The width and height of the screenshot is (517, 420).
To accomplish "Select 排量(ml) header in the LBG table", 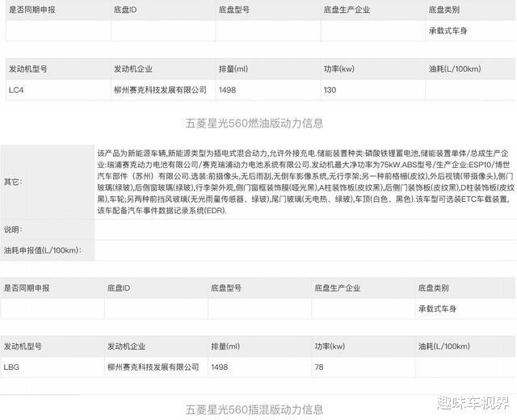I will (x=225, y=346).
